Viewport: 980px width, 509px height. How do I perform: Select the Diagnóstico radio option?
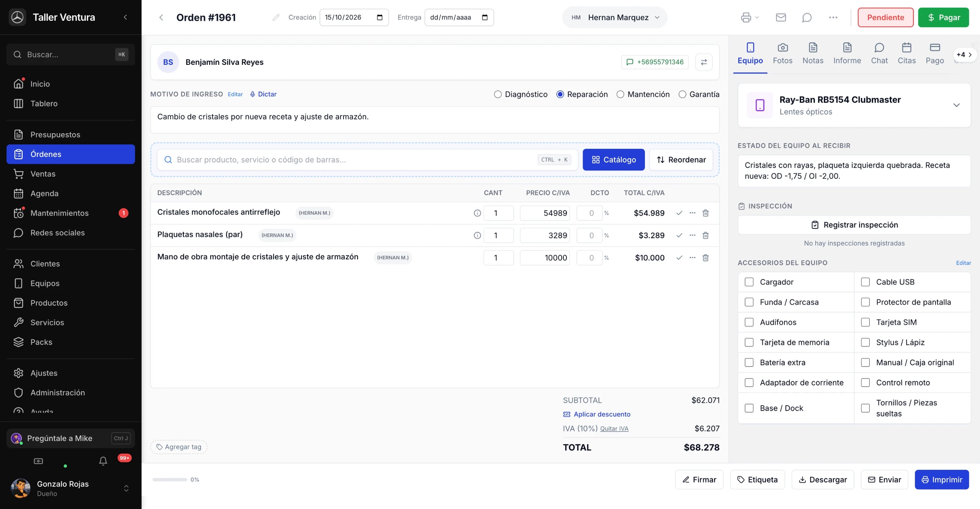497,94
